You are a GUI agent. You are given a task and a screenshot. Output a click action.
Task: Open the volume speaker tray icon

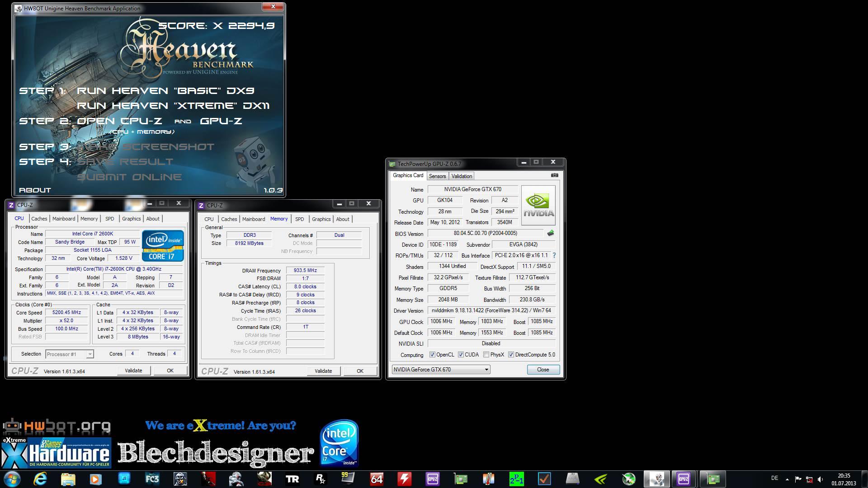coord(820,479)
